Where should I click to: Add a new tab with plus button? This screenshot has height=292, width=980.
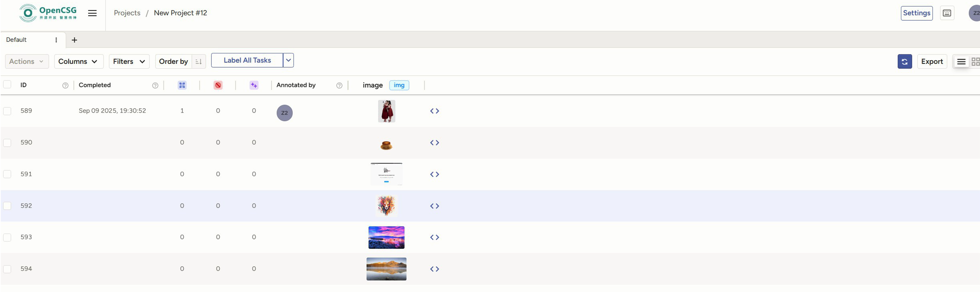tap(75, 40)
